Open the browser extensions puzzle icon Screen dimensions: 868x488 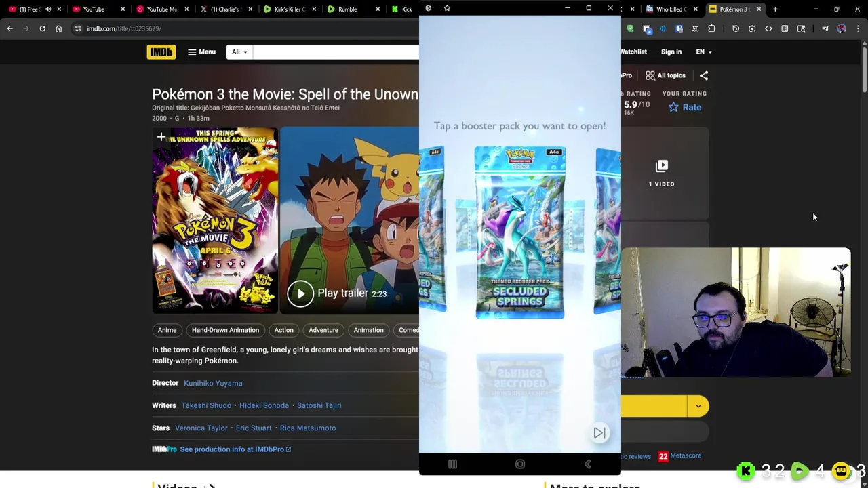[711, 28]
